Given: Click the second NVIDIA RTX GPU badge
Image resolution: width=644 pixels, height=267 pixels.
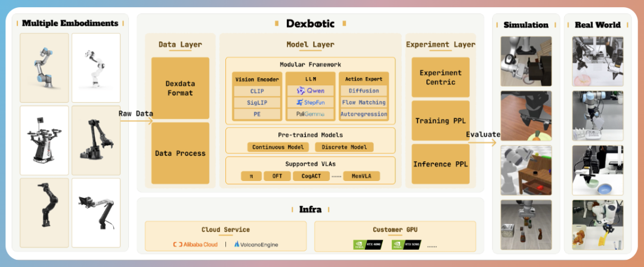Looking at the screenshot, I should tap(407, 244).
